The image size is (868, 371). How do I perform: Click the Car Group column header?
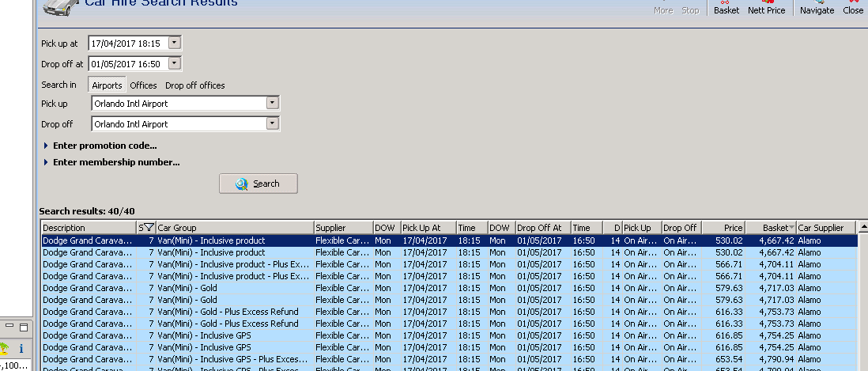pos(233,228)
